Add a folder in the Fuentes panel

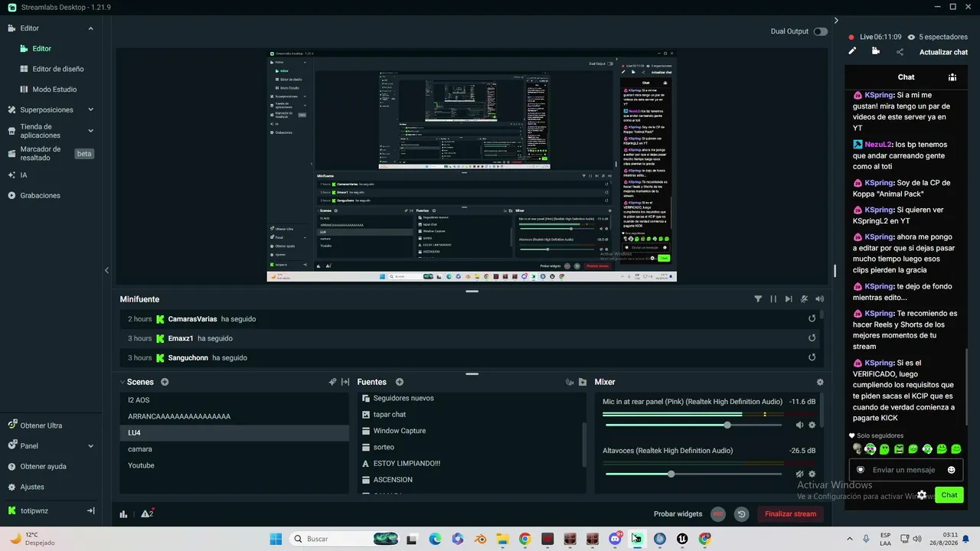583,382
